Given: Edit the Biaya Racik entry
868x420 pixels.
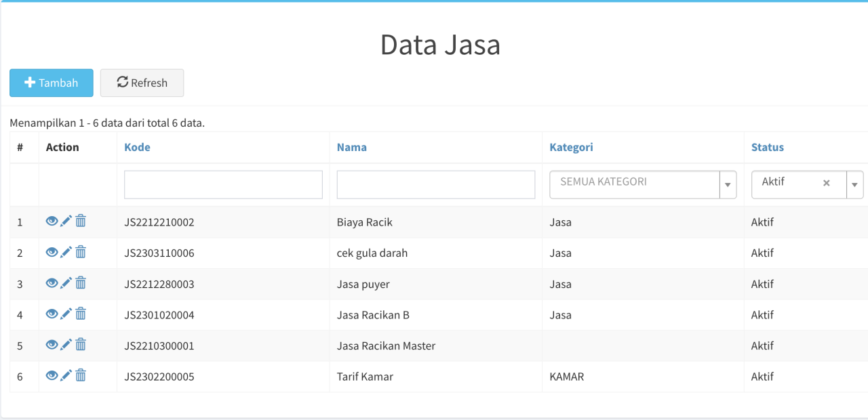Looking at the screenshot, I should pyautogui.click(x=66, y=221).
